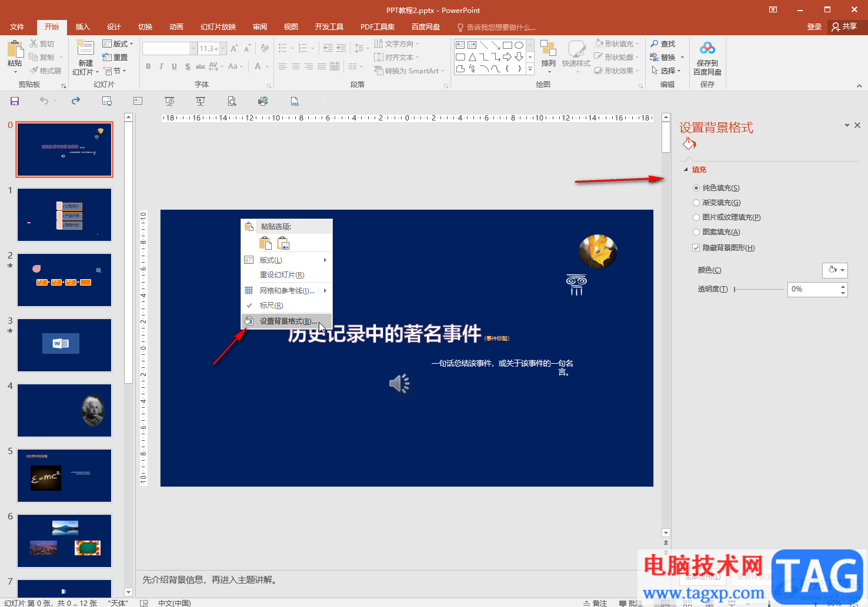Click the Login button
Screen dimensions: 868x607
[x=814, y=27]
